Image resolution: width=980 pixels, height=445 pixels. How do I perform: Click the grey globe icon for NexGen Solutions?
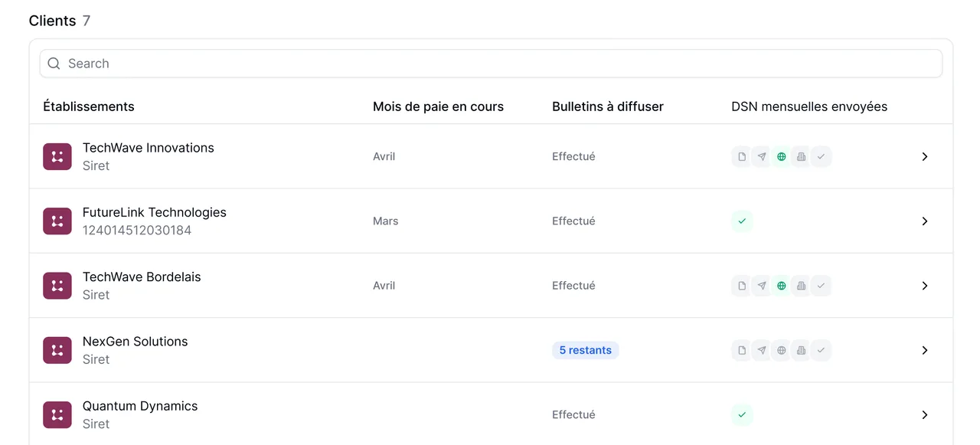point(781,350)
